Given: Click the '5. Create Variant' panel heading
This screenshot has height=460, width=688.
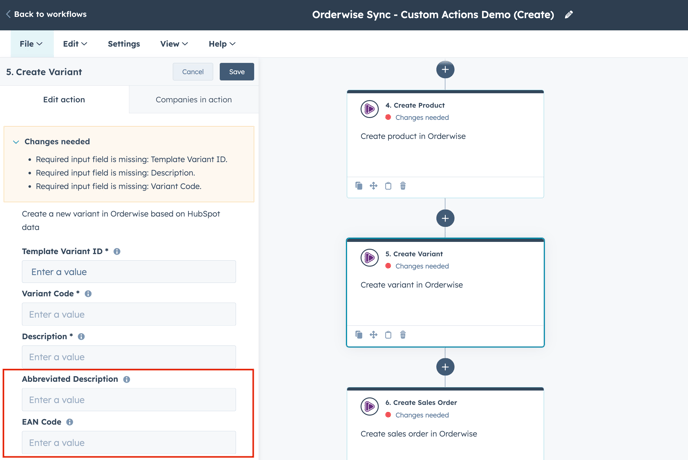Looking at the screenshot, I should [44, 72].
